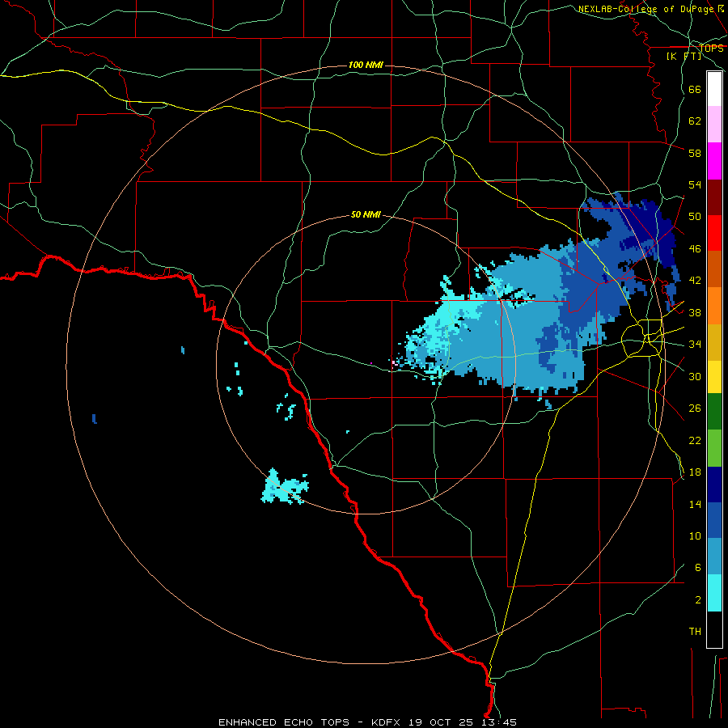Click the TH legend label
Screen dimensions: 728x728
tap(695, 632)
